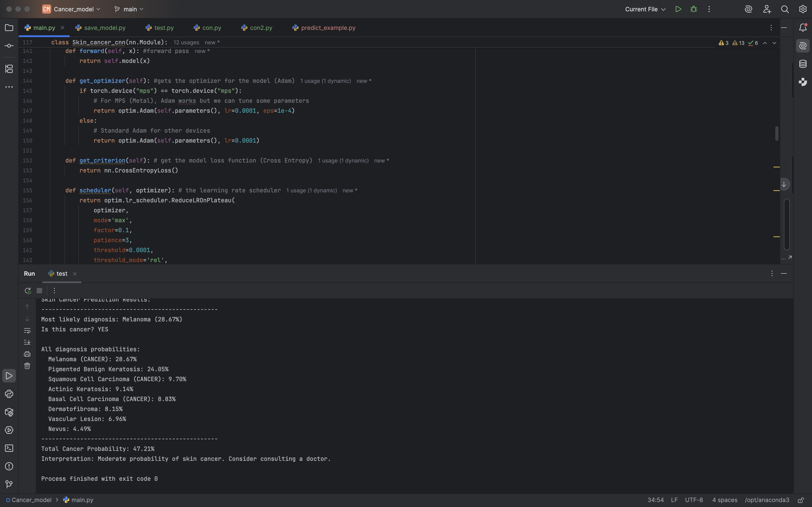This screenshot has width=812, height=507.
Task: Rerun the test configuration
Action: pyautogui.click(x=28, y=291)
